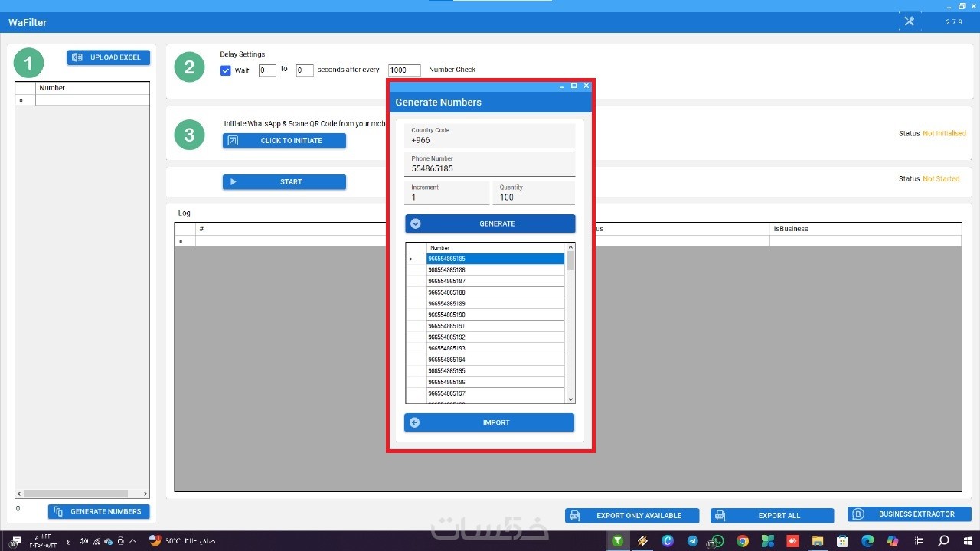Image resolution: width=980 pixels, height=551 pixels.
Task: Click the volume icon in system tray
Action: click(83, 541)
